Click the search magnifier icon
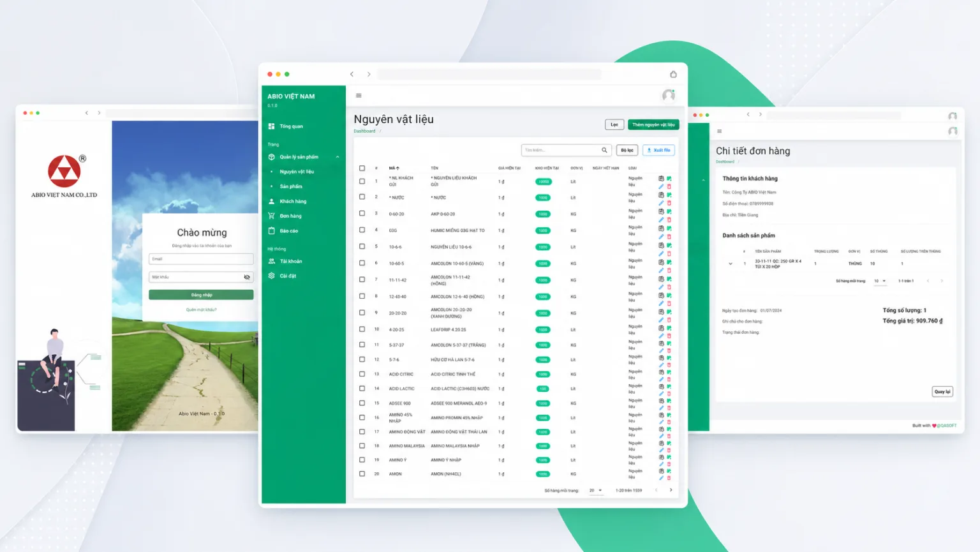 pos(604,150)
